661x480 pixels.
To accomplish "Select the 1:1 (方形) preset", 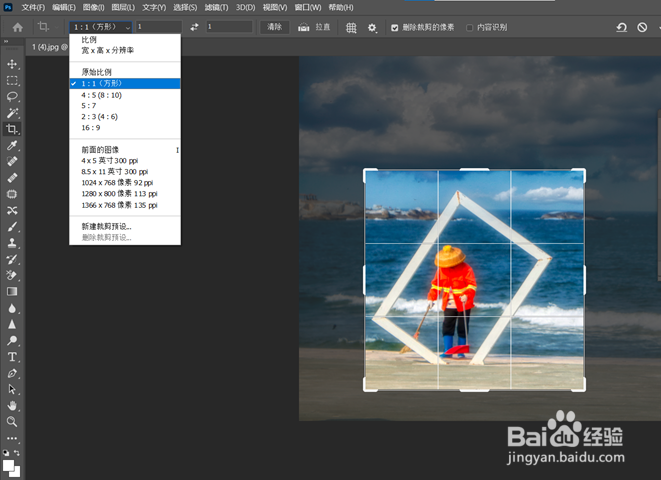I will click(125, 83).
